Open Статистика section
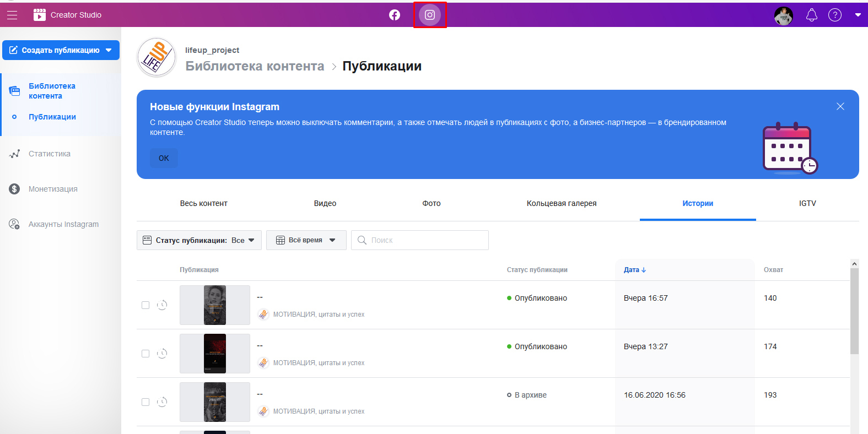This screenshot has height=434, width=868. tap(50, 154)
